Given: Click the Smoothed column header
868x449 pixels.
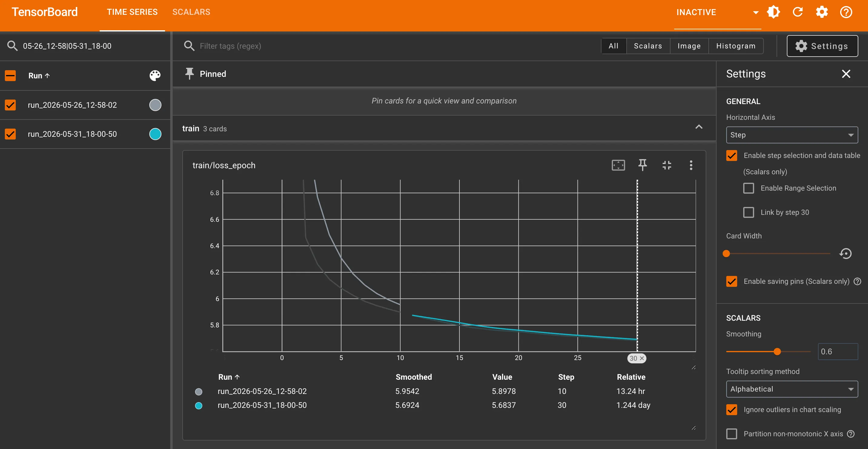Looking at the screenshot, I should pyautogui.click(x=413, y=377).
